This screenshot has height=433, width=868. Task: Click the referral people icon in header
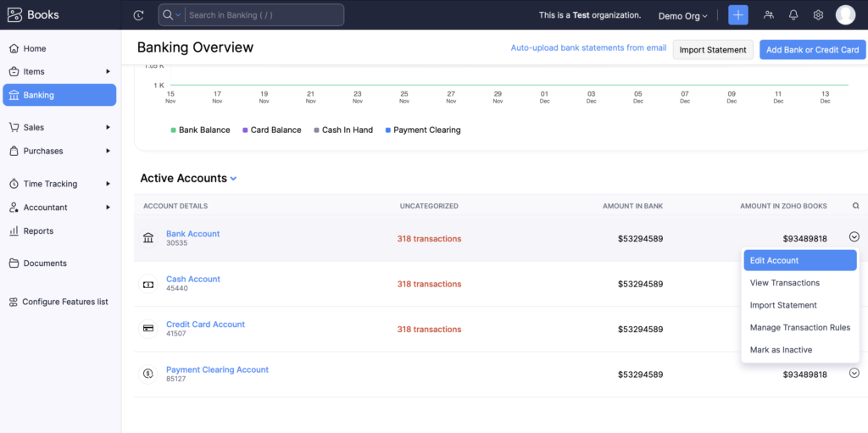pyautogui.click(x=769, y=15)
